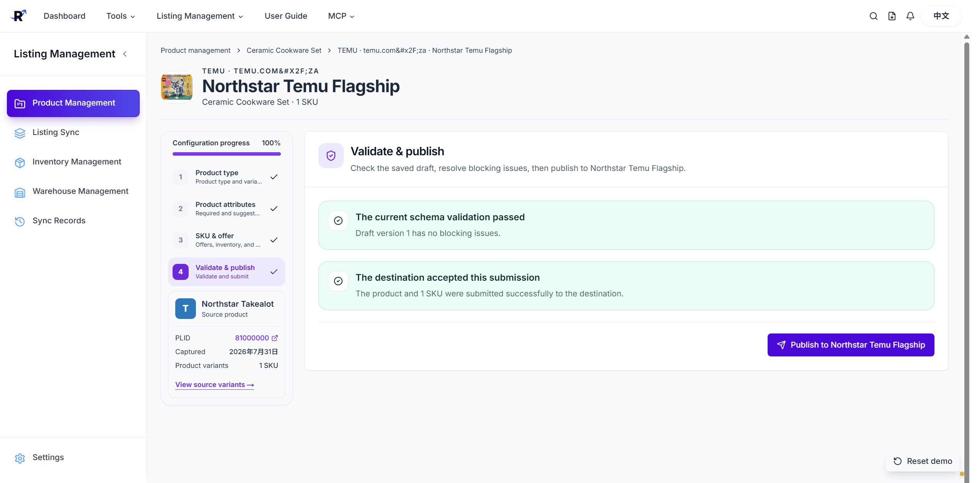The image size is (980, 483).
Task: Open the search icon in the header
Action: tap(873, 16)
